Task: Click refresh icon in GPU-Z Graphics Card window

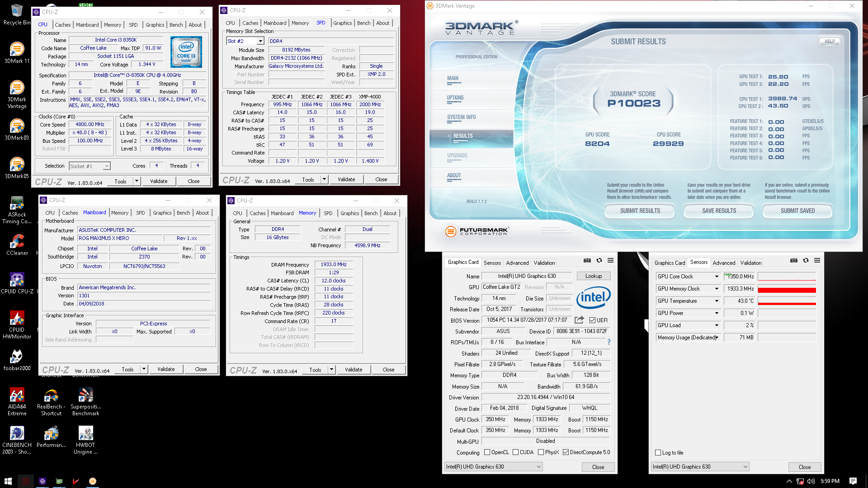Action: [599, 260]
